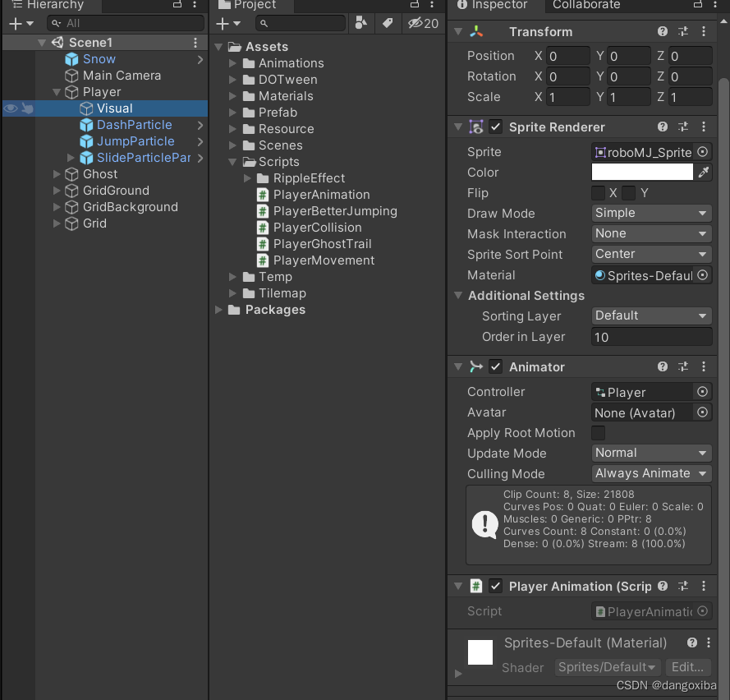Screen dimensions: 730x700
Task: Open Sorting Layer dropdown
Action: click(651, 315)
